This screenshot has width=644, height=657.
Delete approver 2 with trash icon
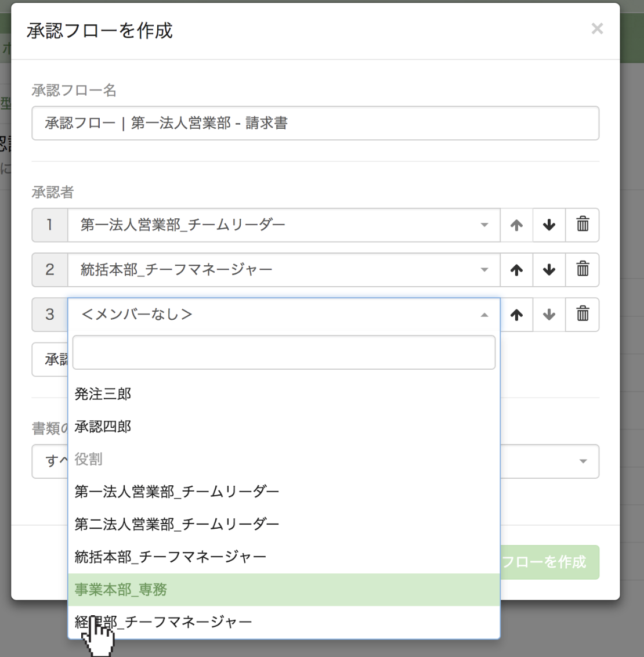(x=583, y=270)
